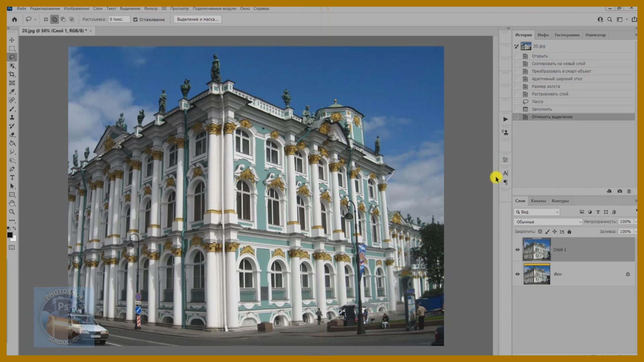Delete current history state trash icon
Viewport: 644px width, 362px height.
click(629, 191)
